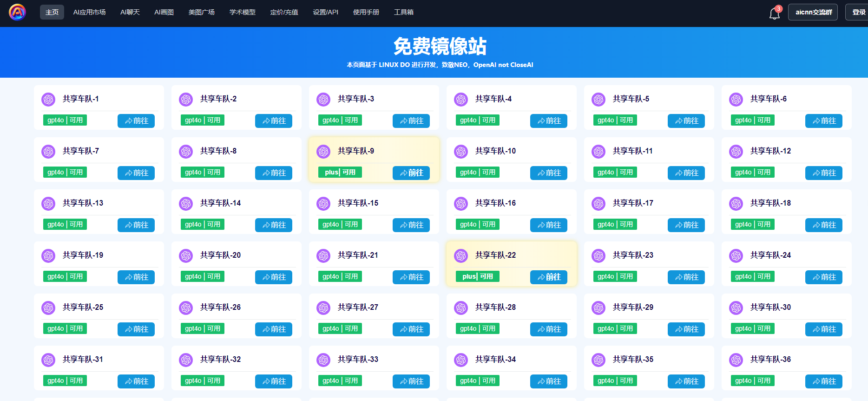Open 设置/API nav item
This screenshot has height=401, width=868.
[326, 12]
